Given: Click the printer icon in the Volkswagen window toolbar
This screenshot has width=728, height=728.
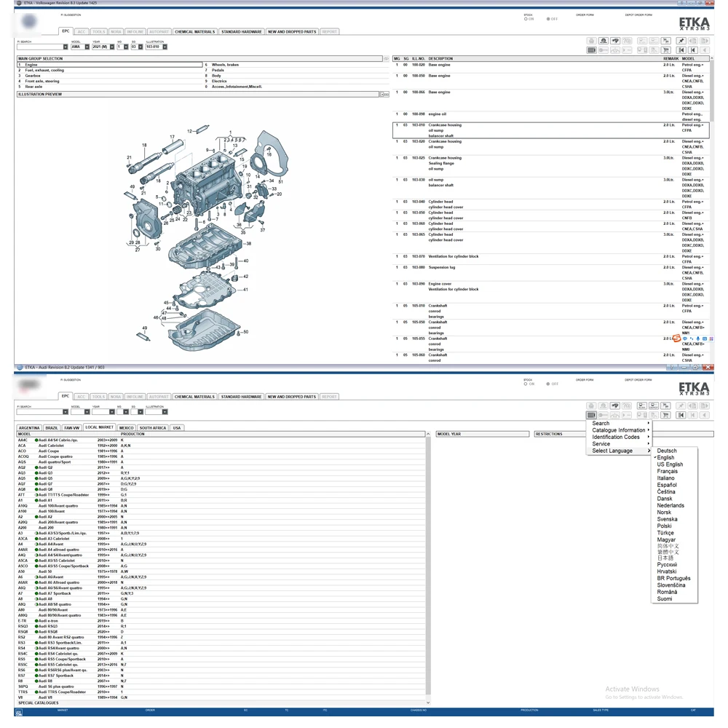Looking at the screenshot, I should pos(591,41).
